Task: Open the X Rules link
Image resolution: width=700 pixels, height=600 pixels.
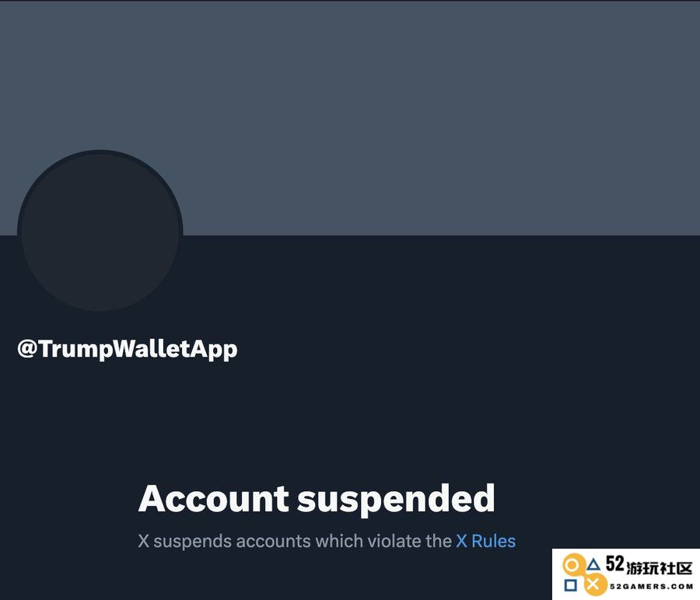Action: [485, 541]
